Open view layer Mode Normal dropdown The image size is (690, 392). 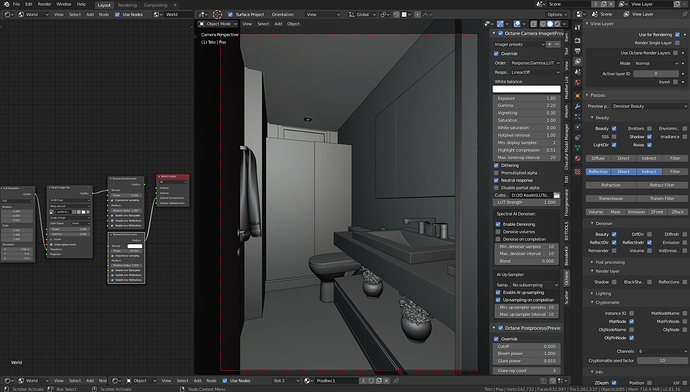point(656,63)
